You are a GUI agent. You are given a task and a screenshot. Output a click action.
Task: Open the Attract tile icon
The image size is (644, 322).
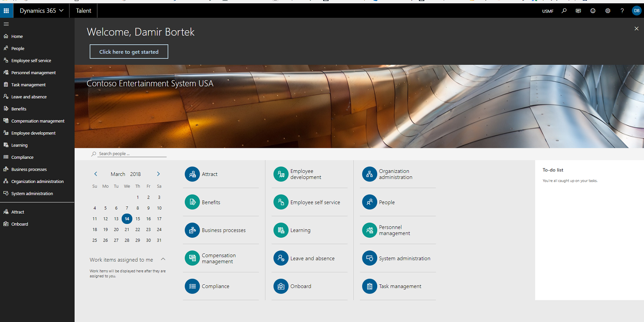point(192,174)
